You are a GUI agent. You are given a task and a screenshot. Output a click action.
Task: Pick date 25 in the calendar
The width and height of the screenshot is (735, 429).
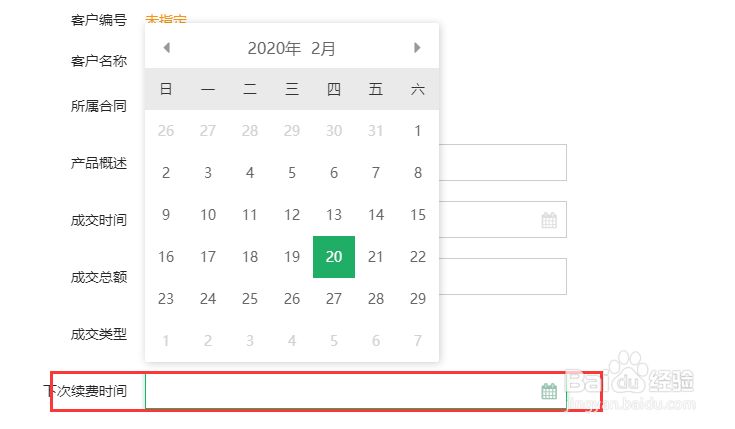pos(250,299)
